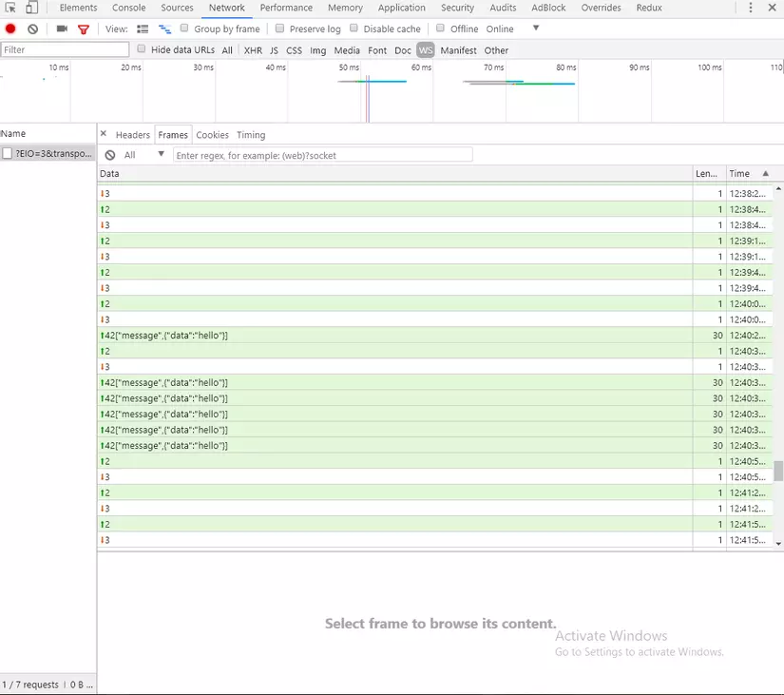Click the Name column header
Screen dimensions: 784x695
pos(48,134)
